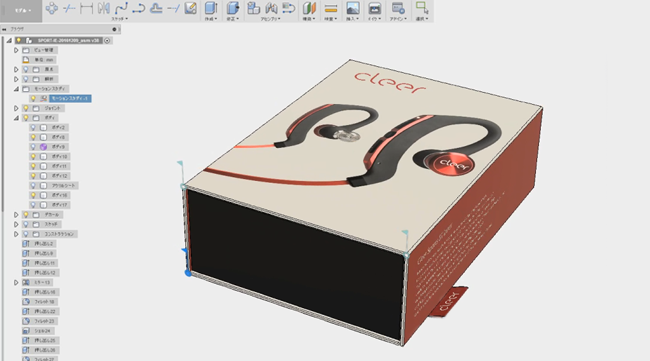The height and width of the screenshot is (361, 650).
Task: Expand the ミラー13 feature node
Action: pyautogui.click(x=16, y=282)
